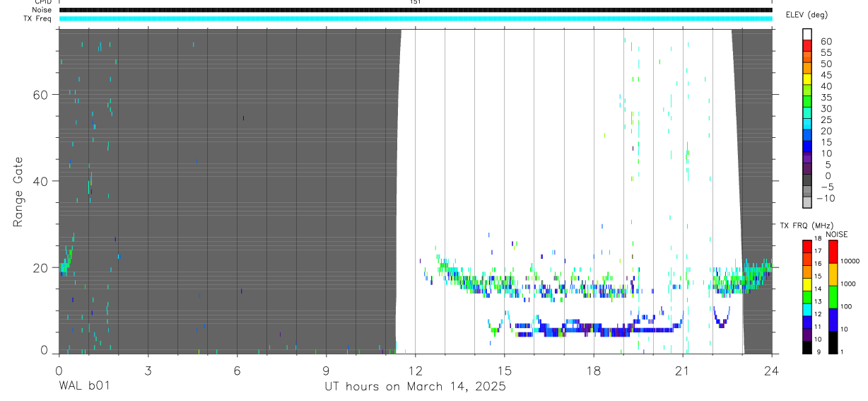Click value 11 on the TX FRQ scale
The height and width of the screenshot is (401, 868).
tap(817, 327)
